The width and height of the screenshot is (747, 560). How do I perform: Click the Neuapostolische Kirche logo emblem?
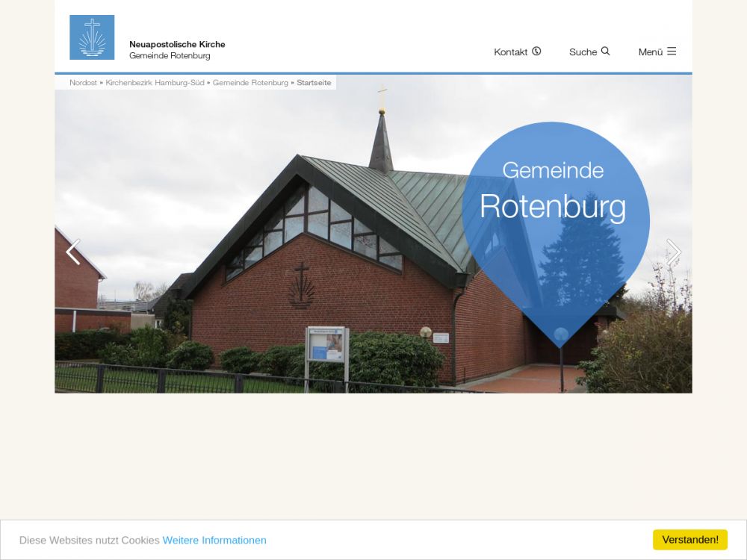(92, 37)
